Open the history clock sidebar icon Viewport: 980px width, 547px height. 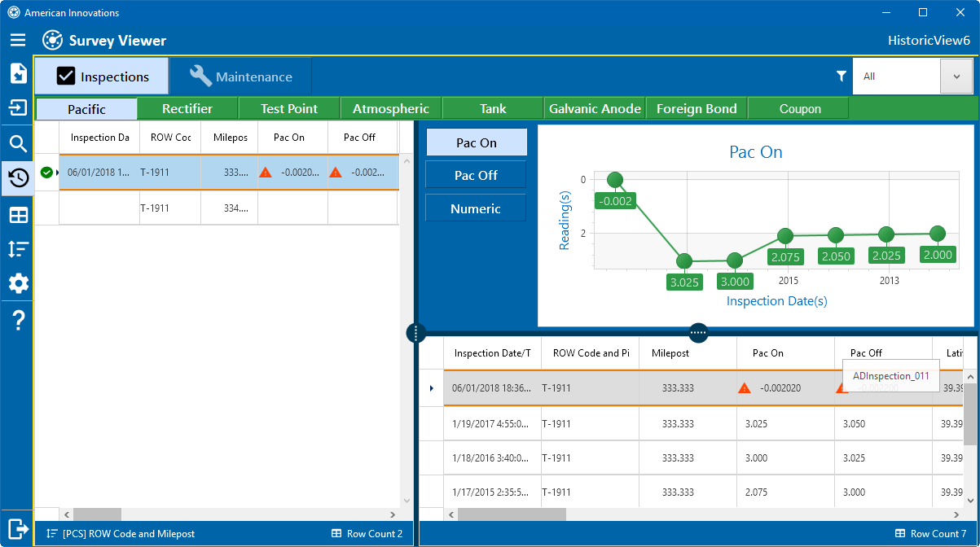point(18,177)
